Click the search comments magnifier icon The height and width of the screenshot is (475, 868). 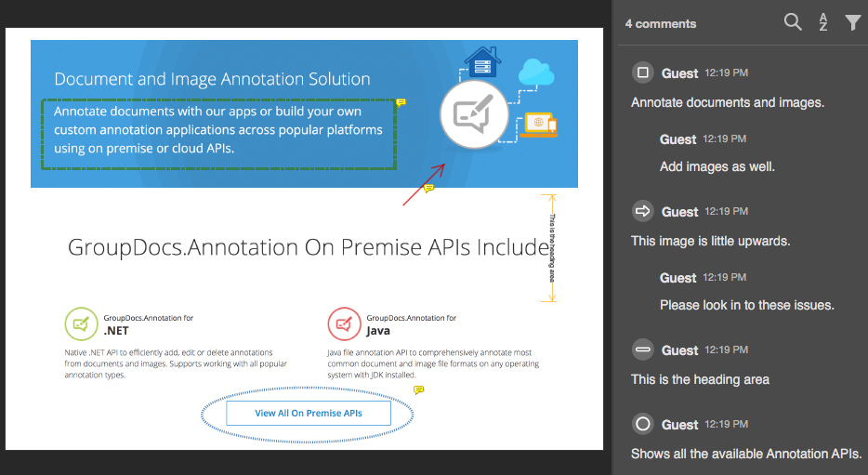point(793,22)
